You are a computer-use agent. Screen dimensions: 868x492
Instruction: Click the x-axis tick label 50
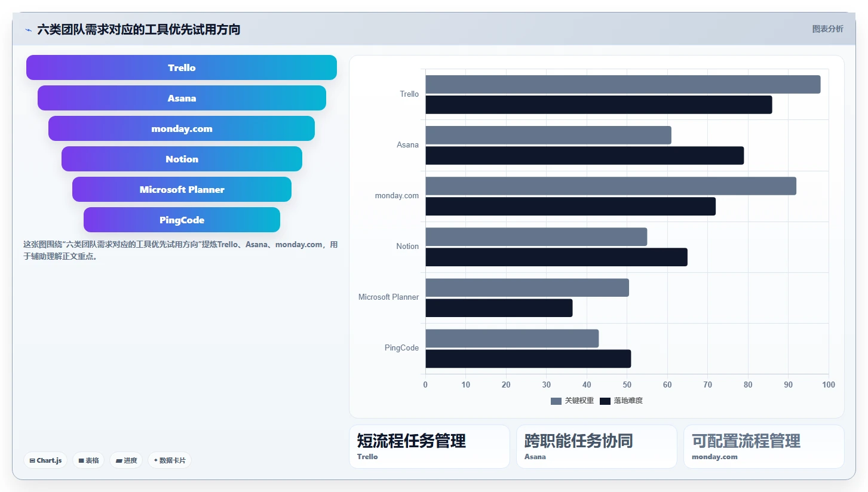[627, 385]
